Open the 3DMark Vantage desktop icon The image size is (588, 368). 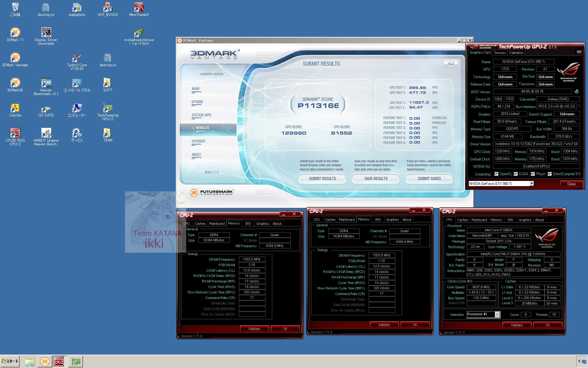click(x=15, y=59)
